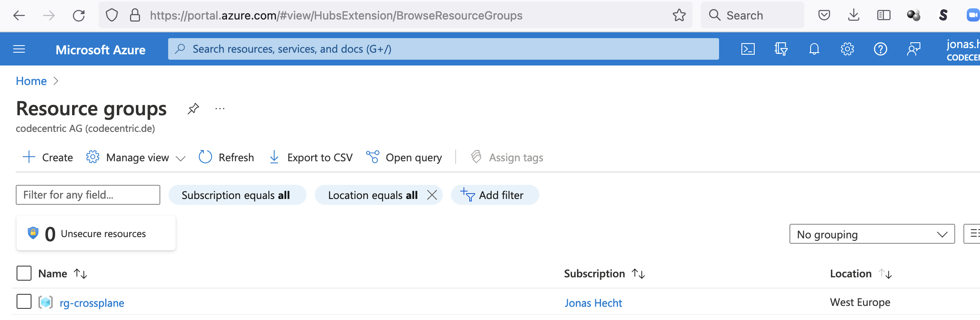Open Azure portal settings gear
This screenshot has width=980, height=320.
[x=847, y=49]
